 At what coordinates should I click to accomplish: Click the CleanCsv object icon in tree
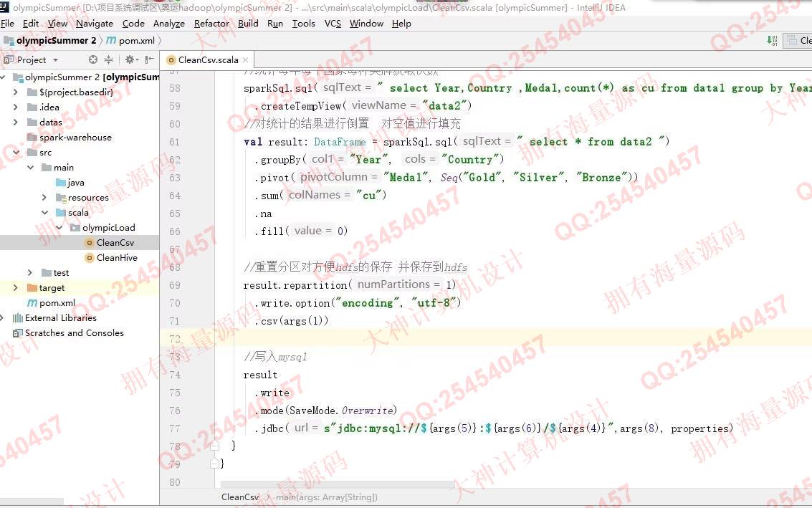pos(90,242)
